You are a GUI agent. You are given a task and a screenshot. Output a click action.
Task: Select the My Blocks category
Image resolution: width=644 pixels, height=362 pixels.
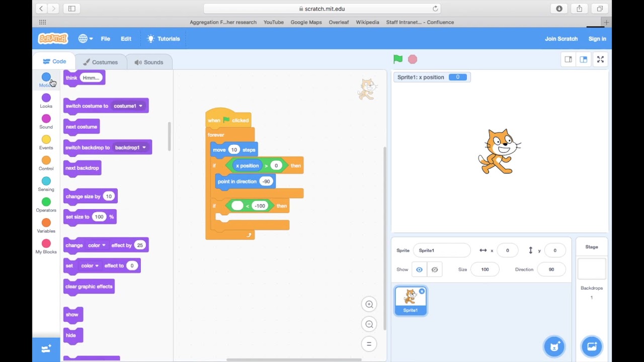[x=46, y=247]
